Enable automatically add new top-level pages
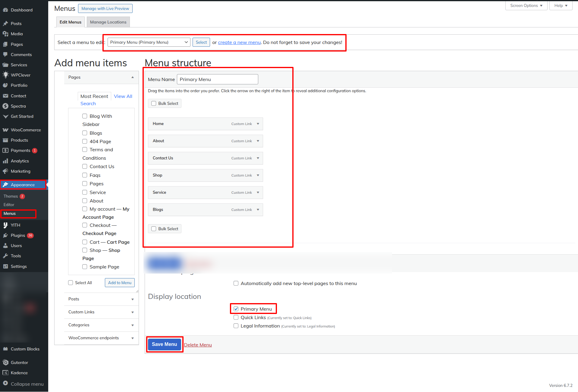Viewport: 578px width, 392px height. (236, 283)
